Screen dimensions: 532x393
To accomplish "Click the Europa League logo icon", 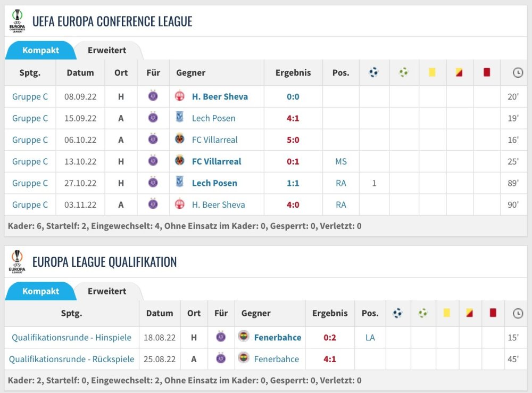I will (x=18, y=261).
